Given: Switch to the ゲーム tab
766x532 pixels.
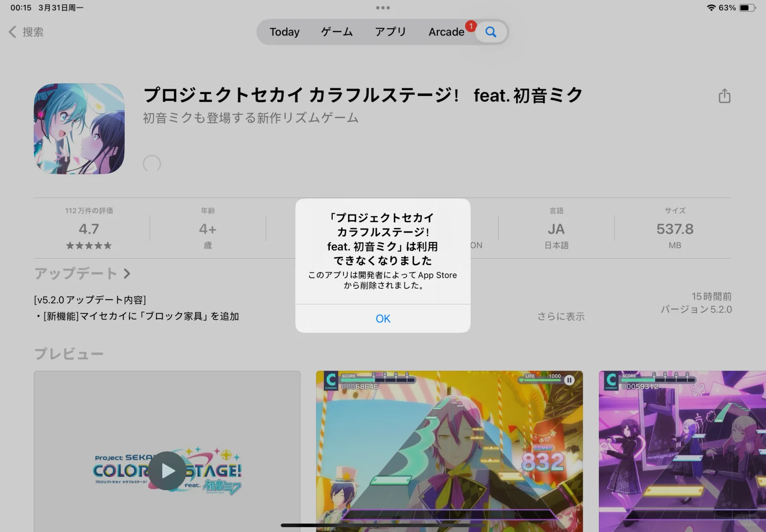Looking at the screenshot, I should tap(337, 32).
